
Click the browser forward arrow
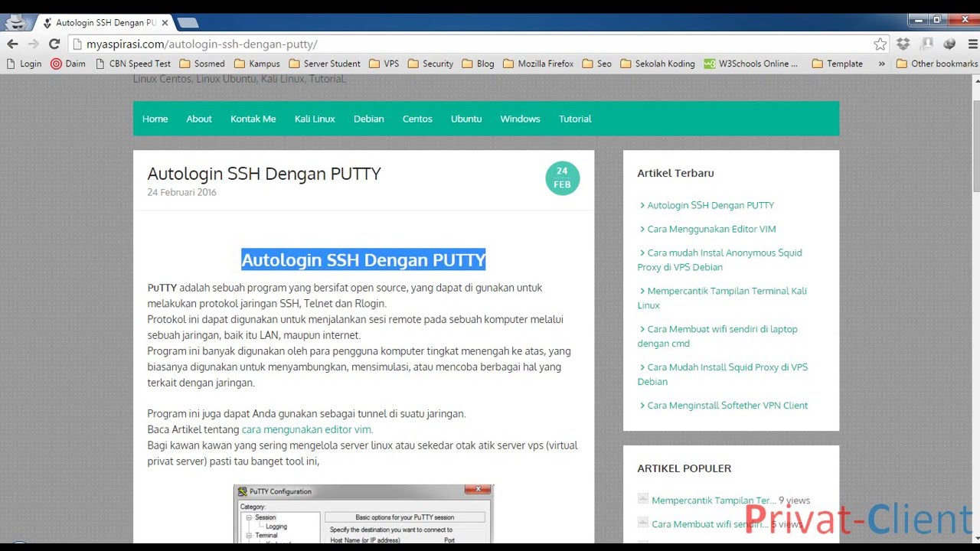[33, 44]
